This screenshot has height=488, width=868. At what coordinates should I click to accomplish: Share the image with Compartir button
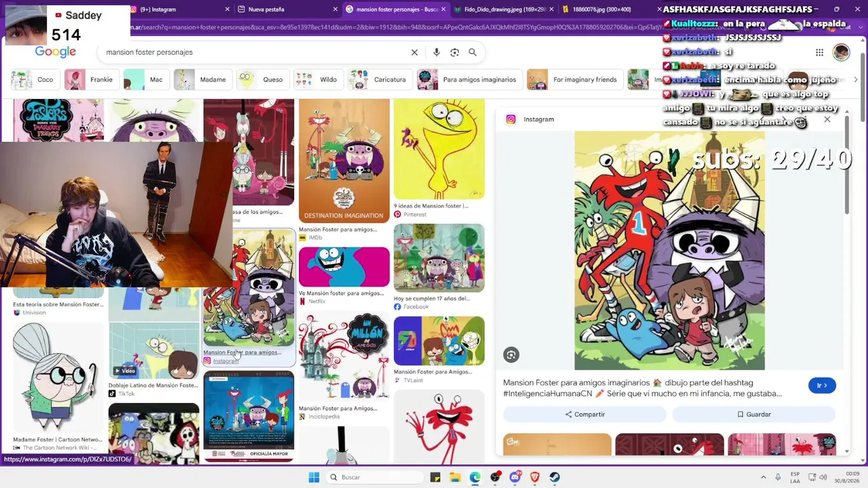585,414
